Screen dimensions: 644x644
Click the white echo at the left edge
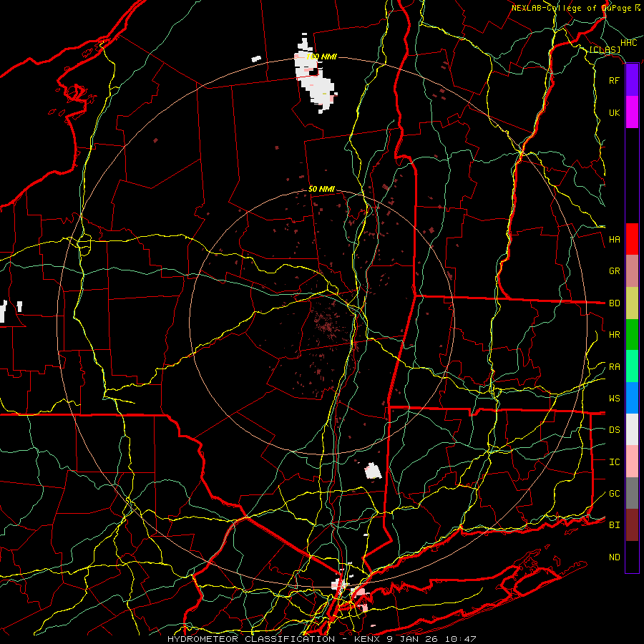point(4,311)
